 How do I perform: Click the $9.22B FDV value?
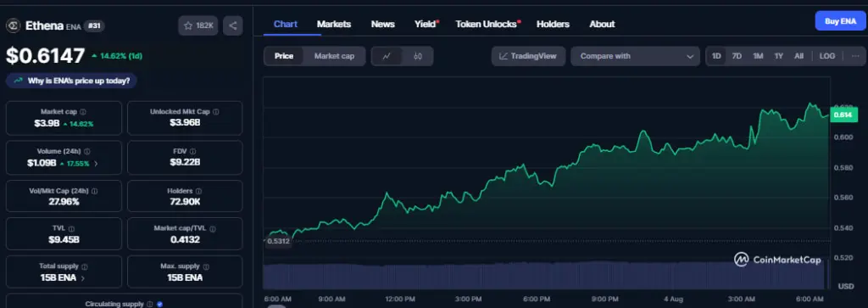185,162
